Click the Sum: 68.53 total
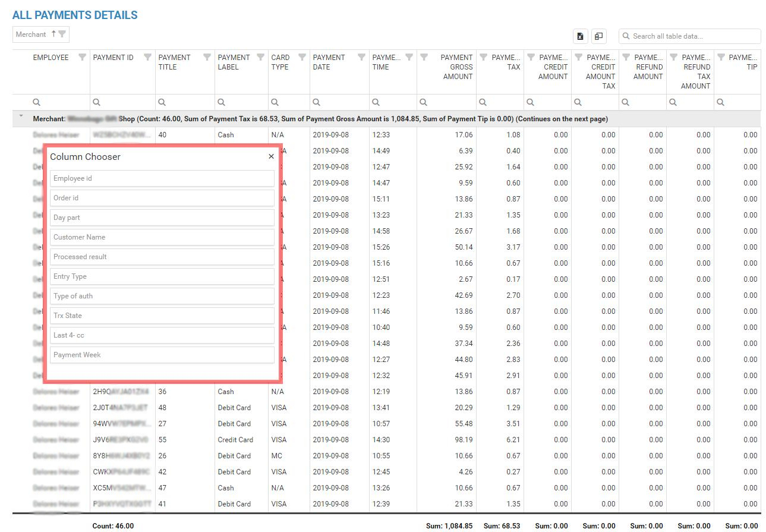 click(x=502, y=526)
